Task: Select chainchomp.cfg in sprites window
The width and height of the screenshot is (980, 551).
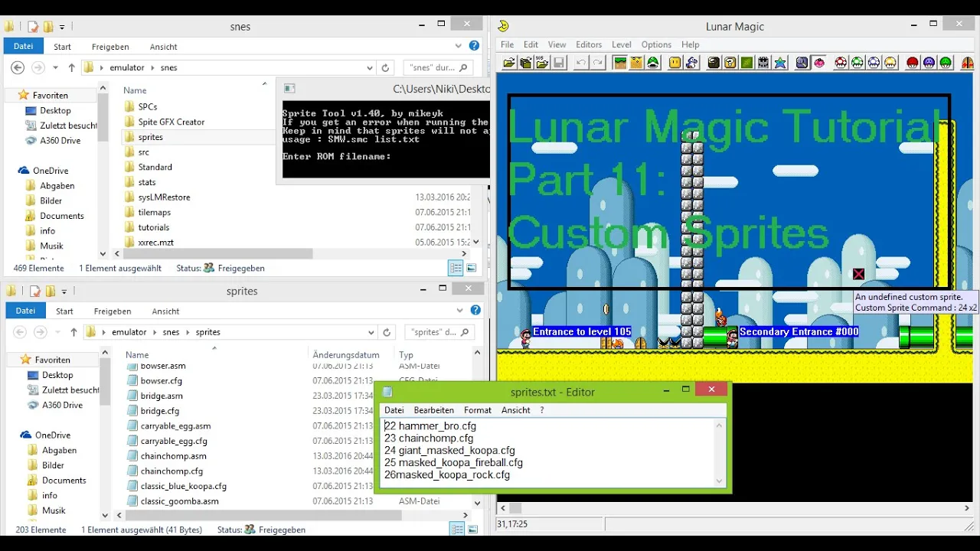Action: coord(171,471)
